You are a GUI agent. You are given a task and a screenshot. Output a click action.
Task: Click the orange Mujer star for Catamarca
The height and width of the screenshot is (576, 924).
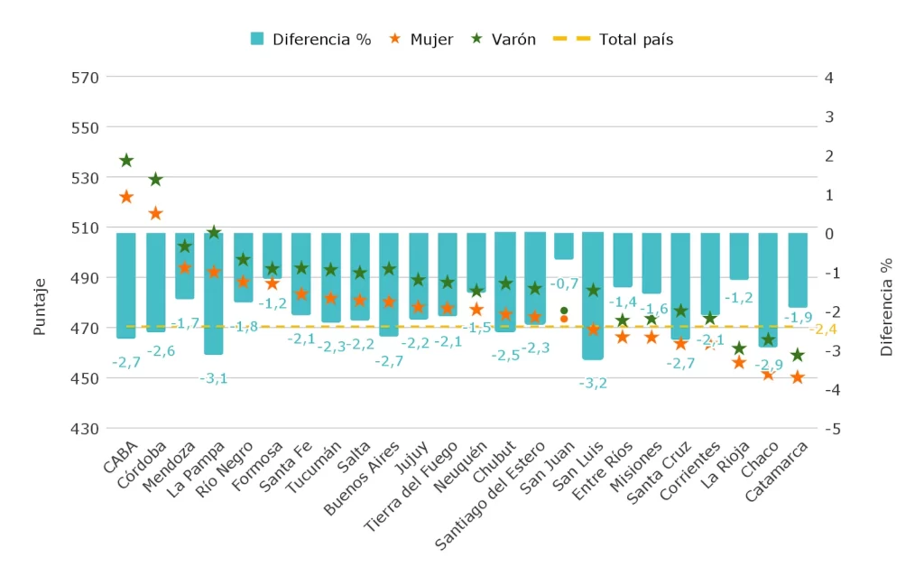(798, 377)
